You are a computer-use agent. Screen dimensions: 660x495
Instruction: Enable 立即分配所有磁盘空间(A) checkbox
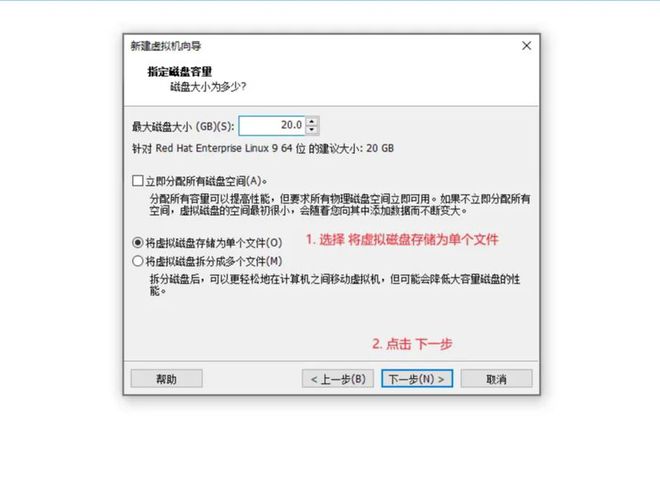(x=138, y=181)
